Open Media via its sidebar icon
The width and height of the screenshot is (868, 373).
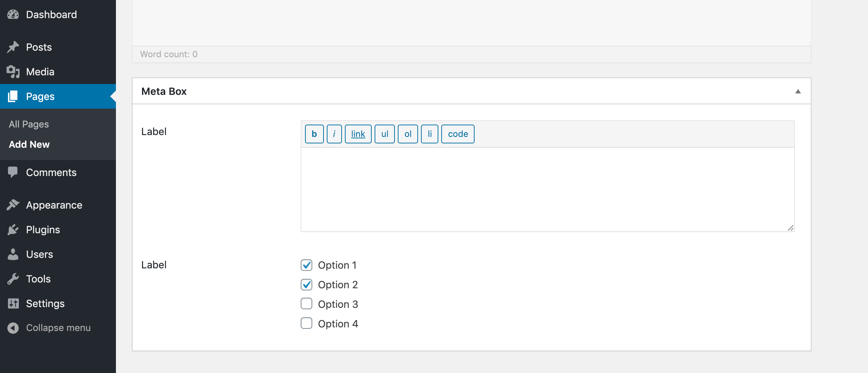click(x=13, y=71)
